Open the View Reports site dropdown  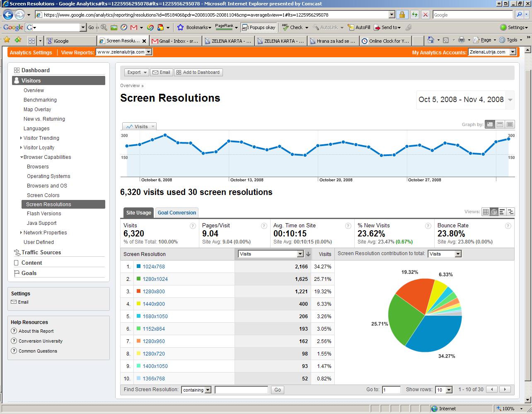pyautogui.click(x=124, y=52)
